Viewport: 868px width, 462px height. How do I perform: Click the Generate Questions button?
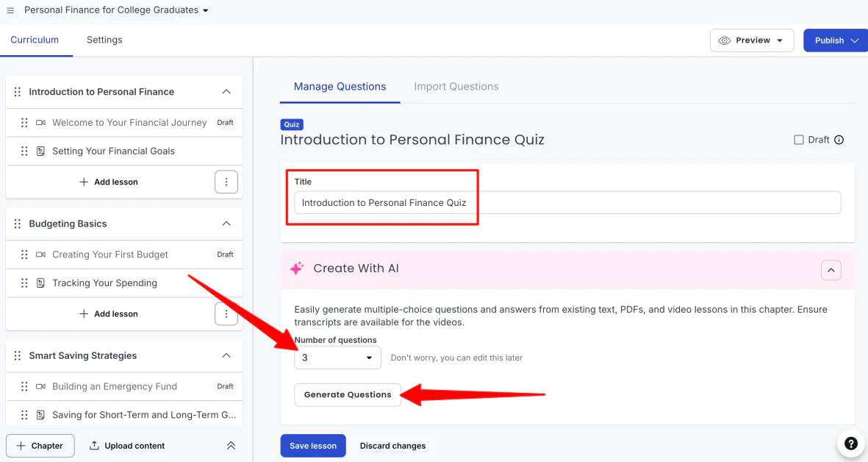(x=348, y=395)
